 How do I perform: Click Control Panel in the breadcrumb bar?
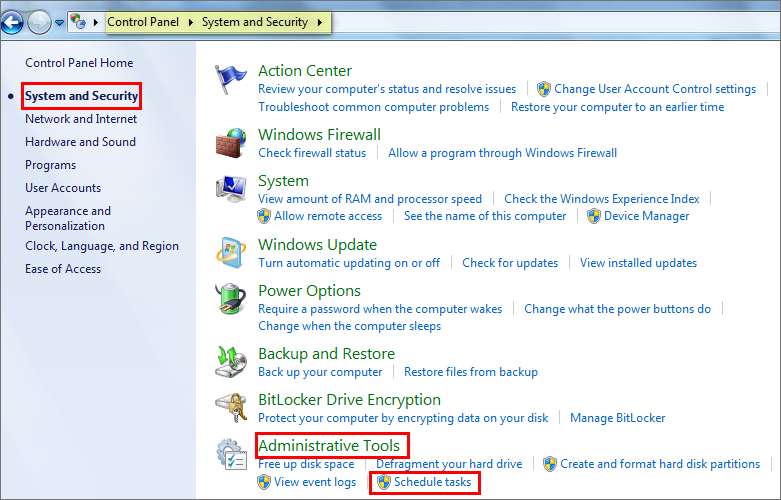pyautogui.click(x=143, y=22)
